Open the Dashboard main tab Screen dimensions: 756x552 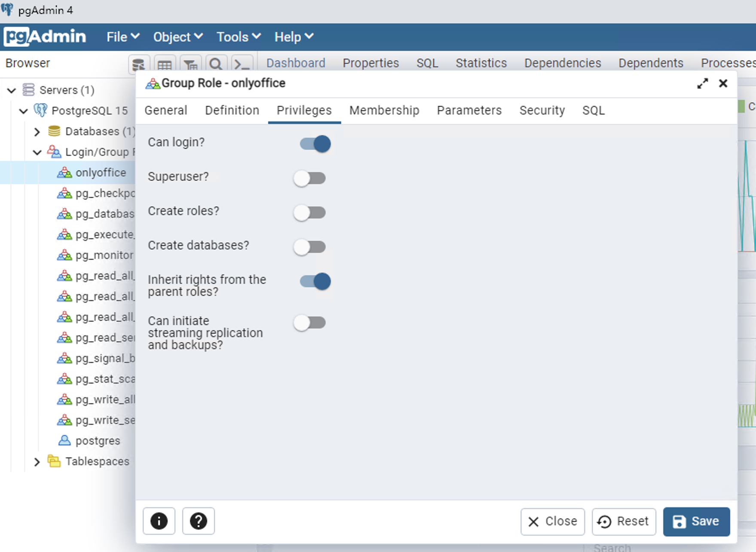point(296,63)
